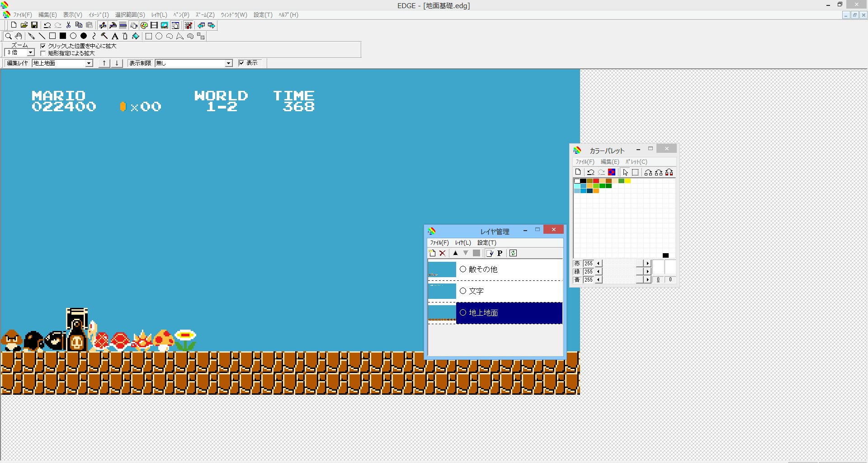Click the red (赤) value field
The width and height of the screenshot is (868, 463).
(x=588, y=264)
